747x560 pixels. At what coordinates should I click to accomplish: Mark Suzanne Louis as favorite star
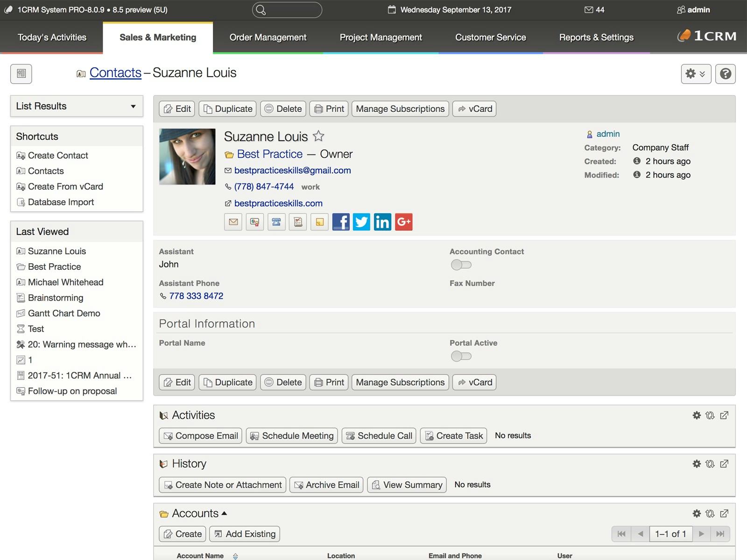(x=318, y=136)
